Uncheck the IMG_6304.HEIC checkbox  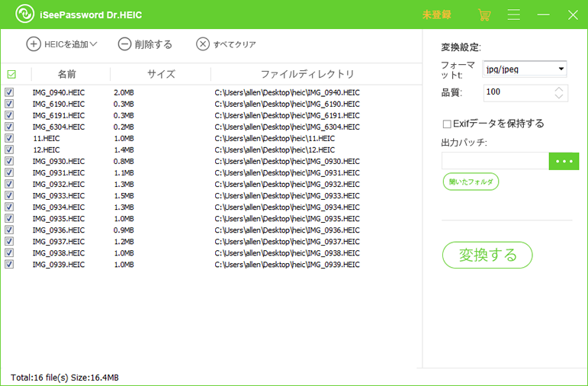pyautogui.click(x=9, y=127)
